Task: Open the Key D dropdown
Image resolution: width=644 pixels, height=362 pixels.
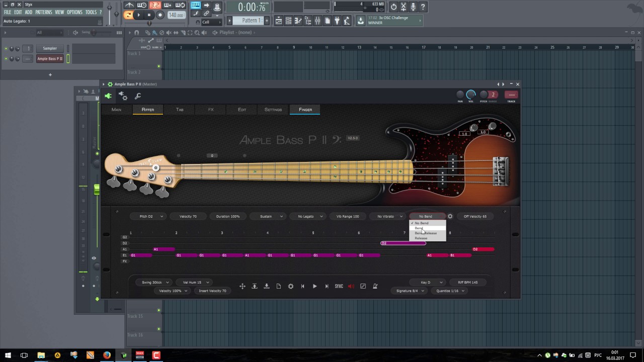Action: click(x=427, y=283)
